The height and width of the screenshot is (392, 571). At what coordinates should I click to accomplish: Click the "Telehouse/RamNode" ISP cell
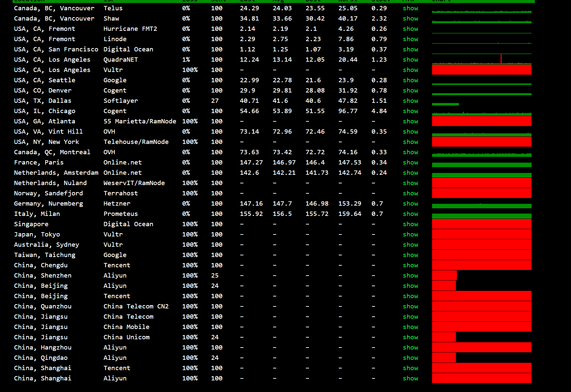(x=136, y=142)
